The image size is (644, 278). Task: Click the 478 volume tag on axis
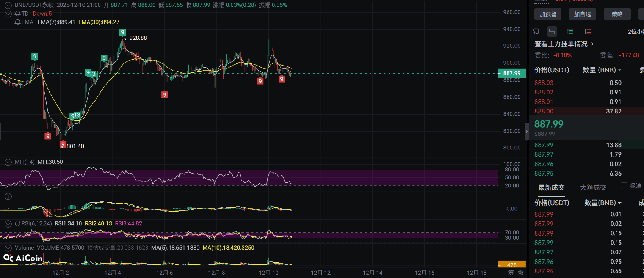coord(512,265)
